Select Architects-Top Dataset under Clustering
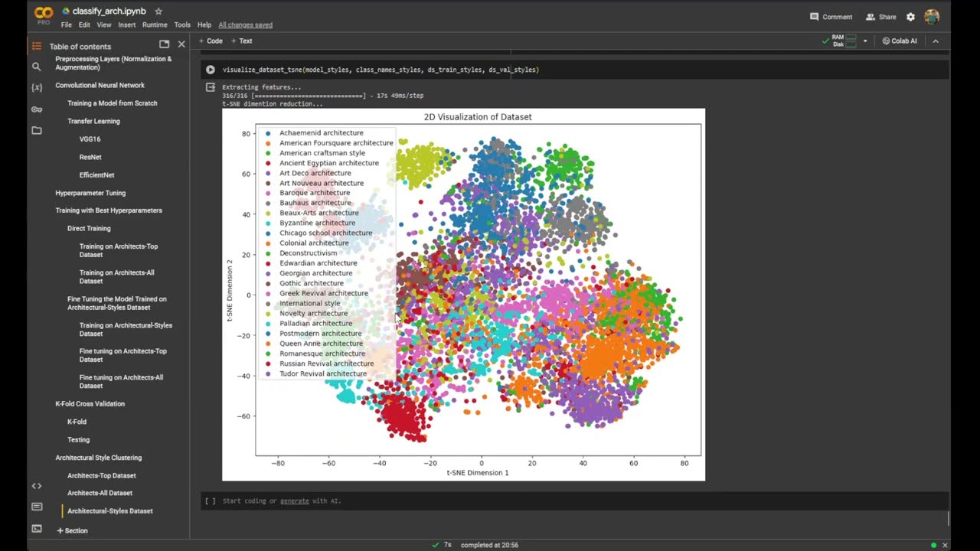 [x=102, y=475]
